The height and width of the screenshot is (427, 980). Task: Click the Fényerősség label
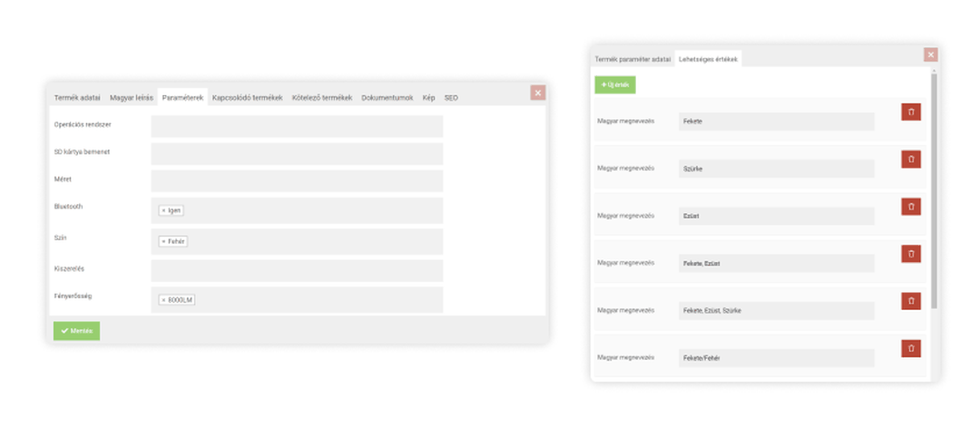click(73, 296)
